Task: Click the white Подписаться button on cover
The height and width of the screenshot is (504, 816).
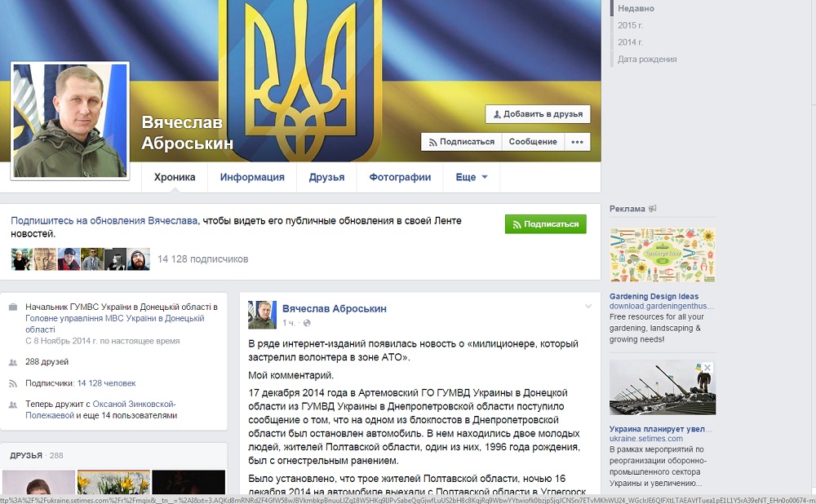Action: tap(462, 141)
